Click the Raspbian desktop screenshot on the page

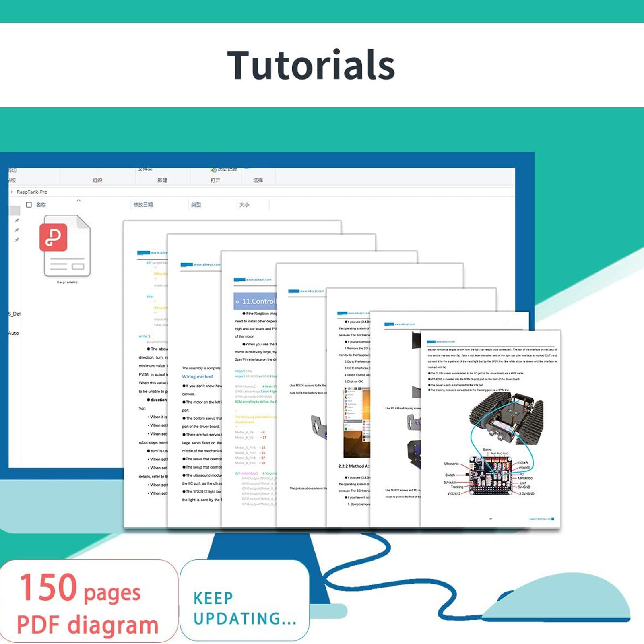click(357, 423)
